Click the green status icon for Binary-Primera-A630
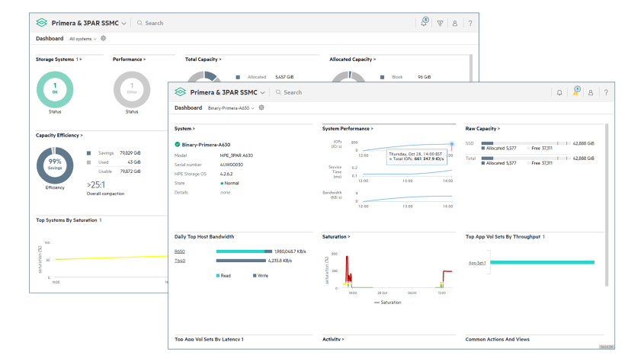644x362 pixels. [x=178, y=144]
